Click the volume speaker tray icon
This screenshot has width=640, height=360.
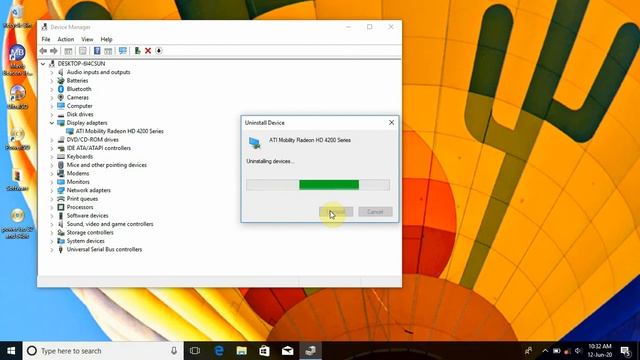[x=578, y=351]
